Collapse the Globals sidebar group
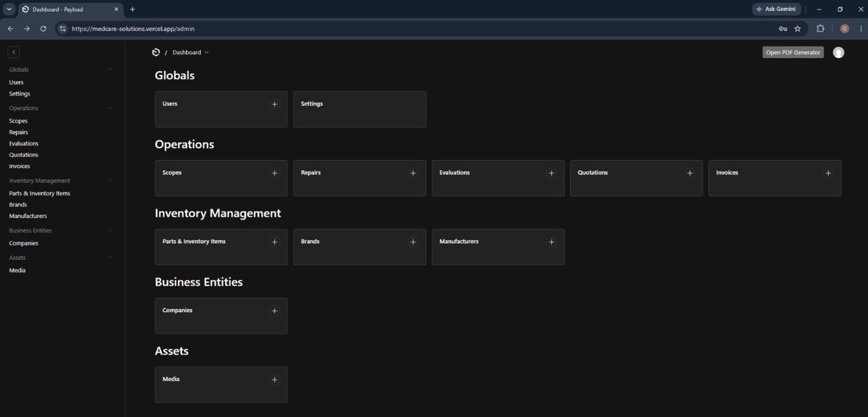The image size is (868, 417). 111,69
